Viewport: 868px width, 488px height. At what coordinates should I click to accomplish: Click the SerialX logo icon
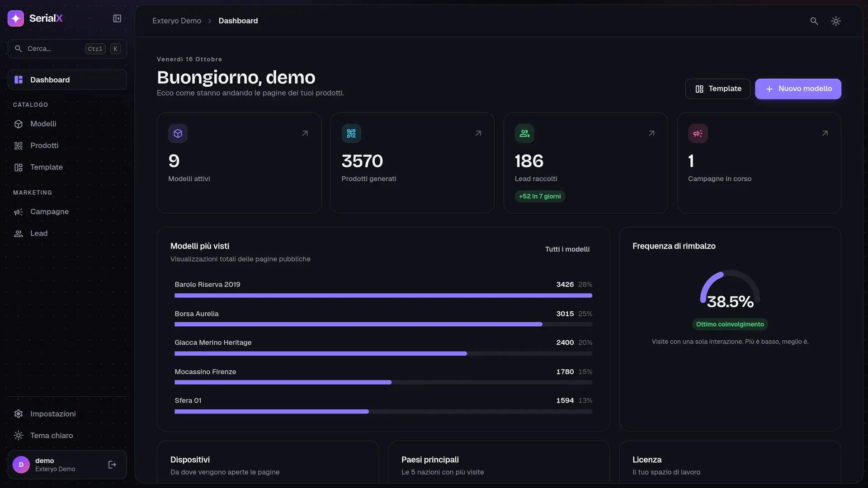16,19
